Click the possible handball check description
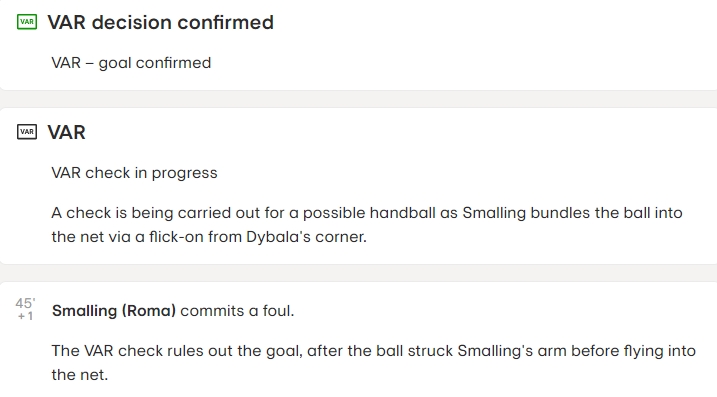This screenshot has width=717, height=397. click(x=367, y=225)
